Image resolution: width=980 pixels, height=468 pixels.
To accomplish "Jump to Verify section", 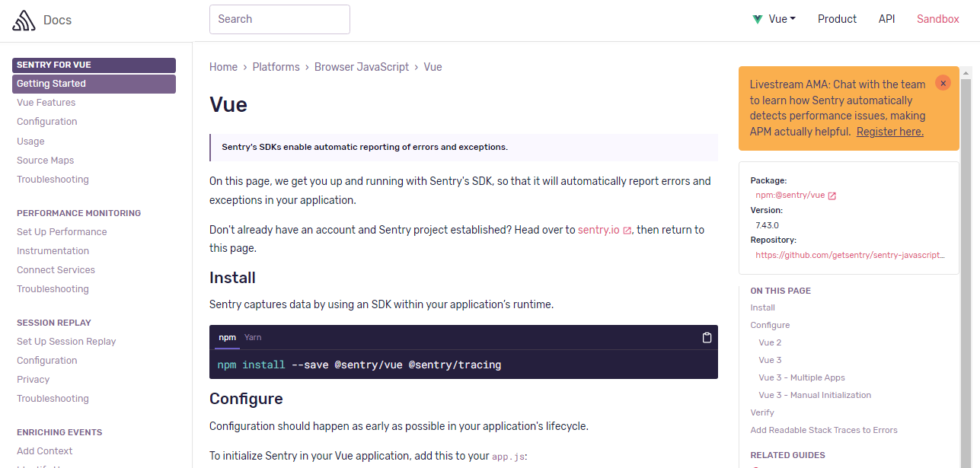I will coord(762,413).
